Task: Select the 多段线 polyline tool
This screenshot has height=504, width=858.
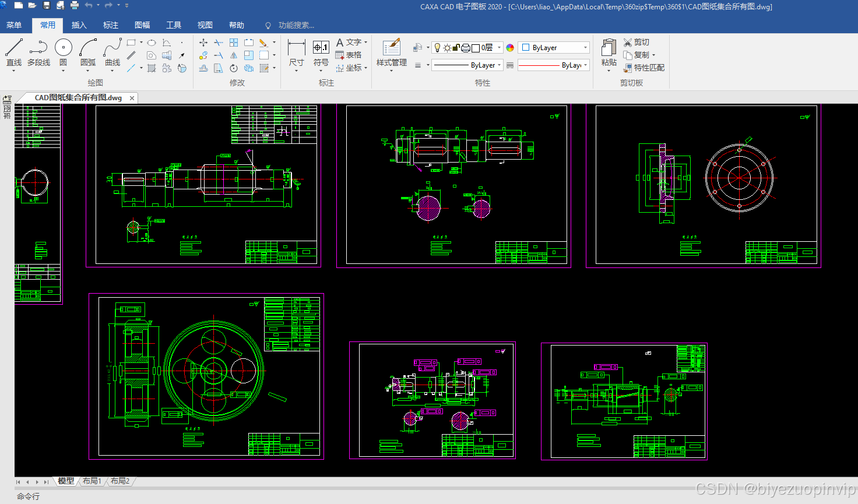Action: click(38, 52)
